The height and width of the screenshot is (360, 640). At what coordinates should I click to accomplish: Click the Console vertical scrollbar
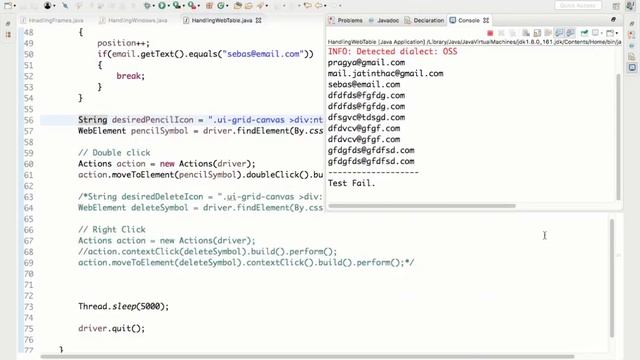coord(618,137)
